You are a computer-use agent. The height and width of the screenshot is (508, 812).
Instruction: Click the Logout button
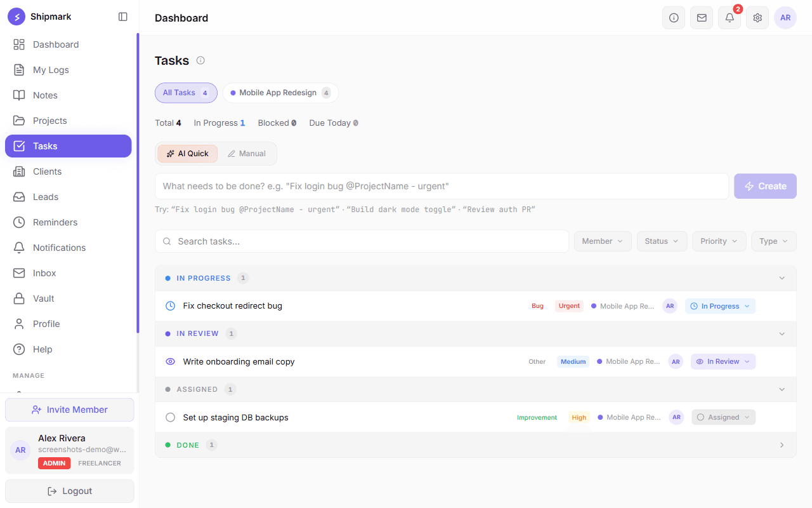coord(70,491)
